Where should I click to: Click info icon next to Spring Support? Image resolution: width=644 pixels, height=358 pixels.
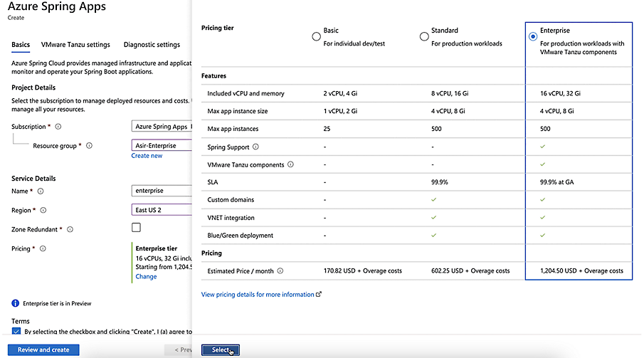tap(255, 147)
